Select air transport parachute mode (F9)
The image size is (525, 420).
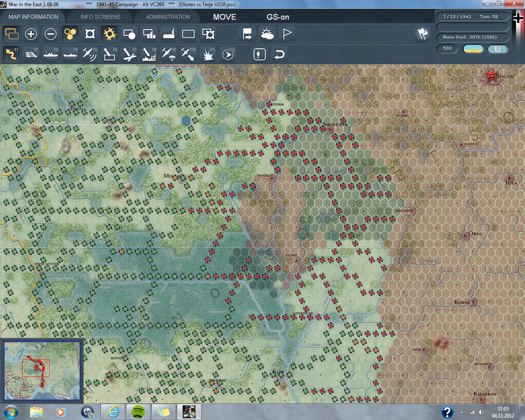(169, 54)
